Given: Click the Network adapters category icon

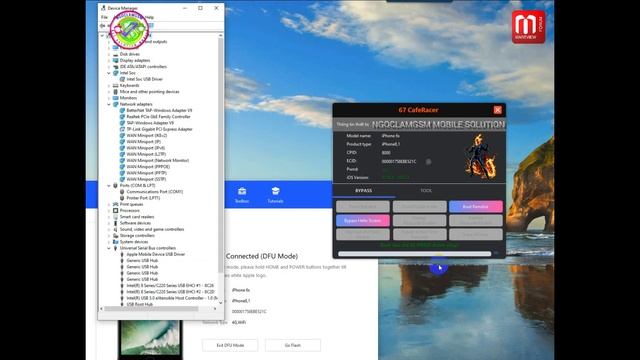Looking at the screenshot, I should pyautogui.click(x=116, y=104).
